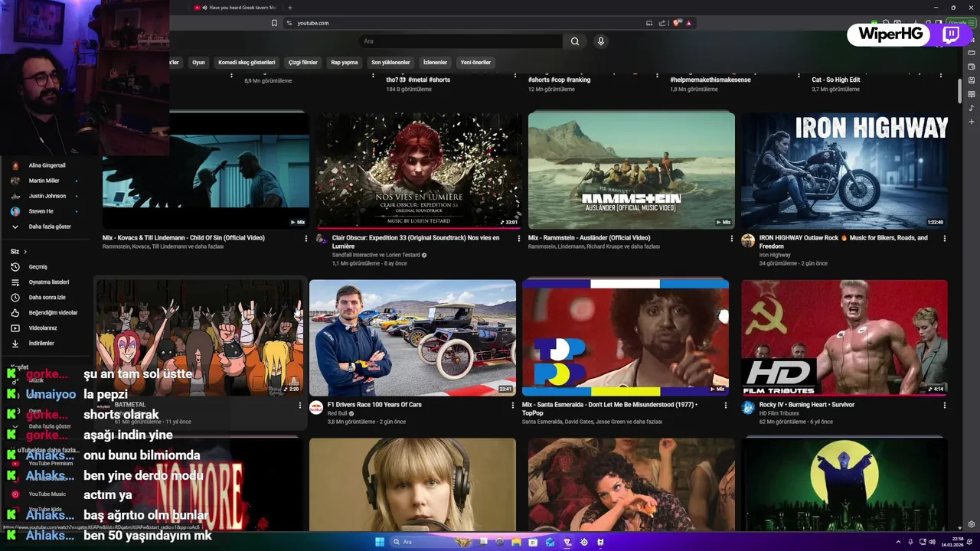This screenshot has height=551, width=980.
Task: Select the Son yüklenenler chip
Action: 390,63
